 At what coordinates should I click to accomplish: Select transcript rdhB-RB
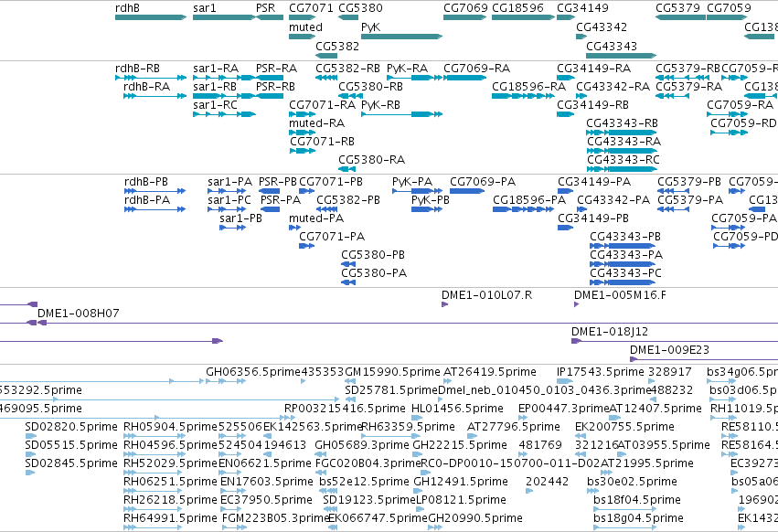[x=137, y=69]
